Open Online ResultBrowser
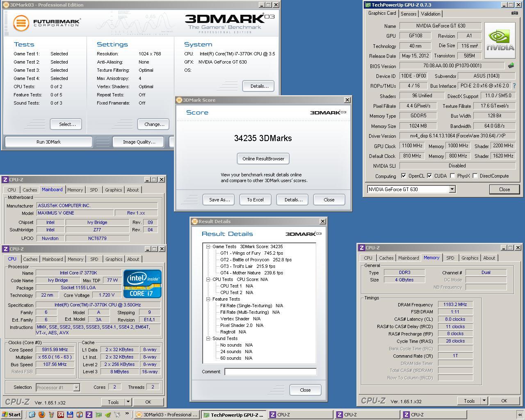This screenshot has width=525, height=420. click(x=263, y=159)
